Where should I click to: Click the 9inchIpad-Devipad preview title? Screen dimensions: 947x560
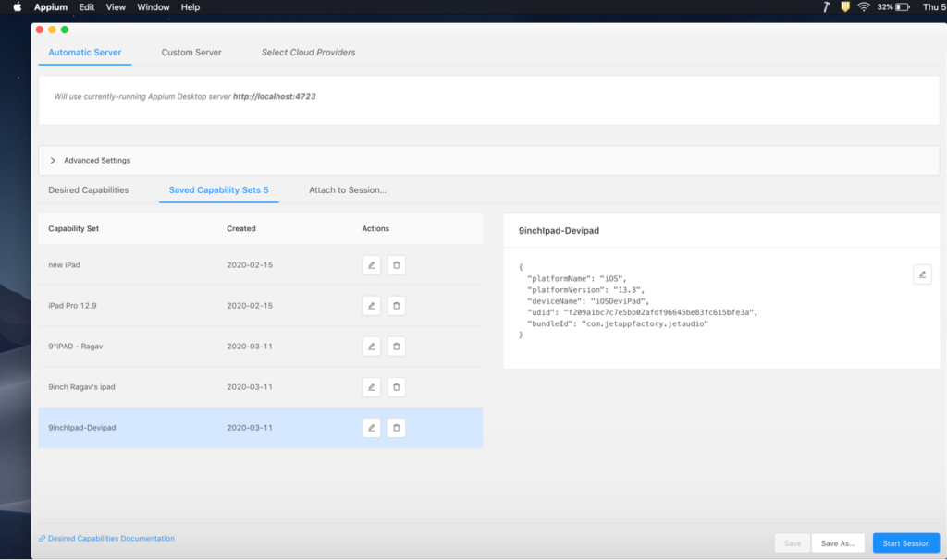559,230
